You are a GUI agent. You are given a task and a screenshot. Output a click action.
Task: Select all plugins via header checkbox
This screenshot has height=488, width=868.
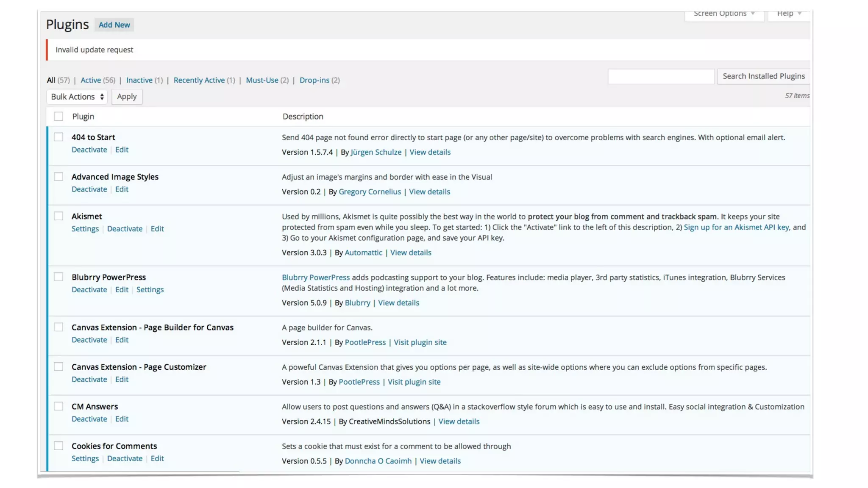58,116
